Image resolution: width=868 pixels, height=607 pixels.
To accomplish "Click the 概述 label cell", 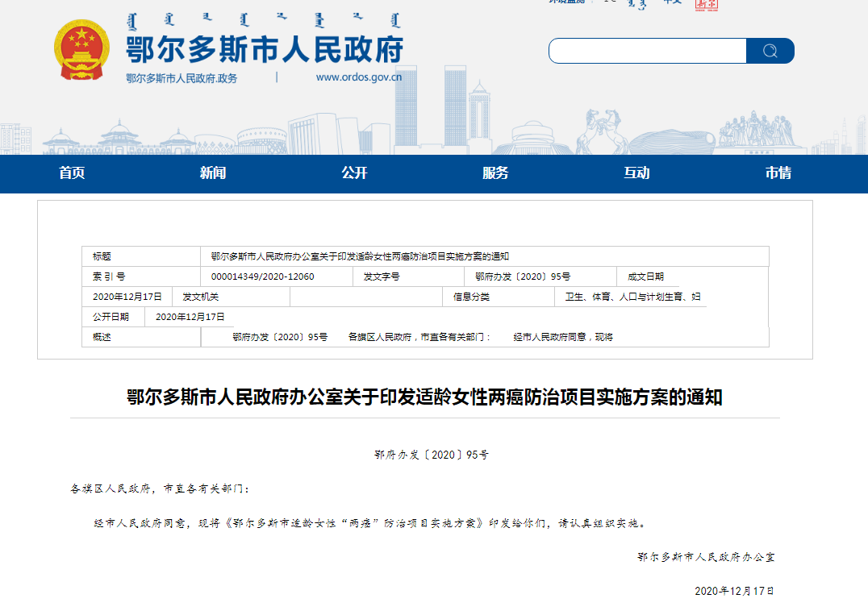I will [x=141, y=337].
